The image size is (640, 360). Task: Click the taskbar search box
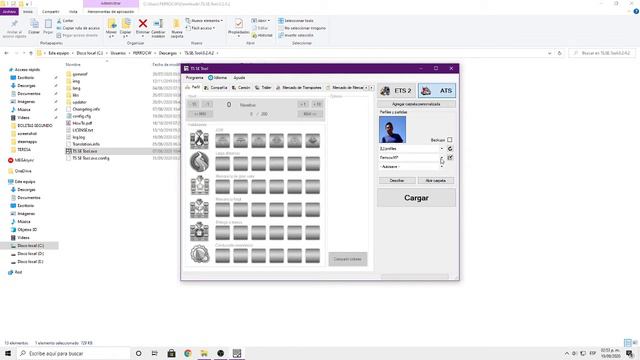click(73, 353)
